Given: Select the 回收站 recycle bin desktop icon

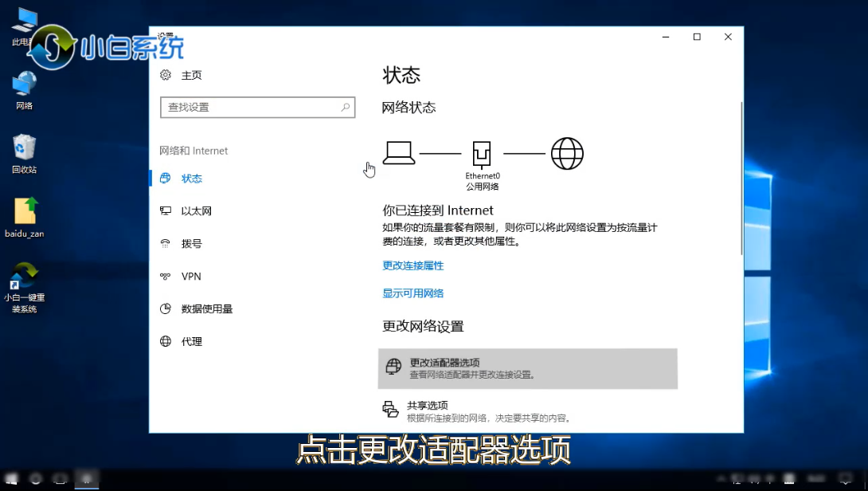Looking at the screenshot, I should click(24, 155).
